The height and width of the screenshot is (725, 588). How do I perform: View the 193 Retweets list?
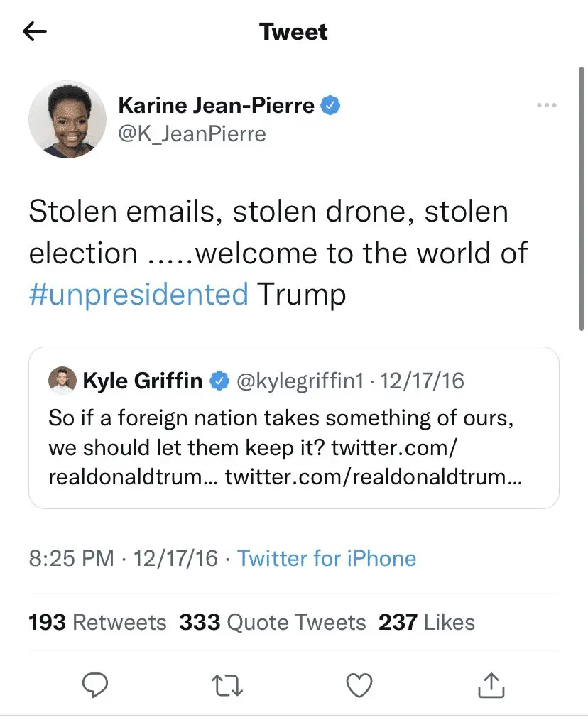97,623
